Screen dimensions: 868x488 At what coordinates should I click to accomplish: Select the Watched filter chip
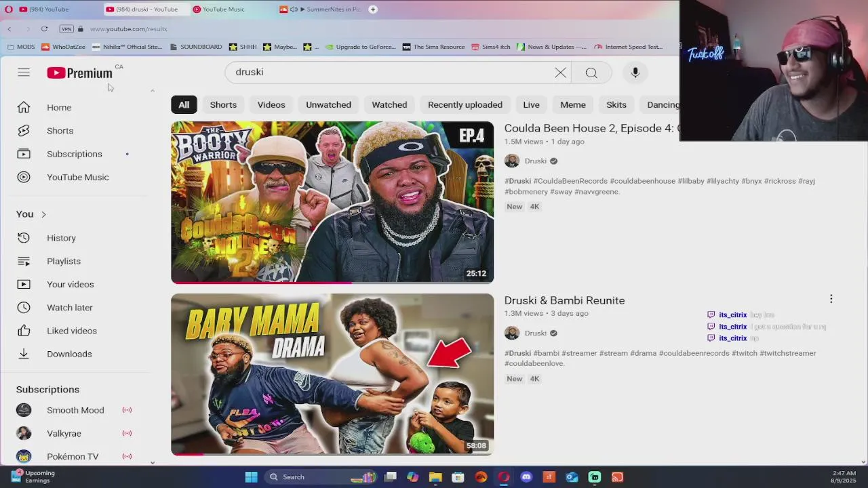389,104
